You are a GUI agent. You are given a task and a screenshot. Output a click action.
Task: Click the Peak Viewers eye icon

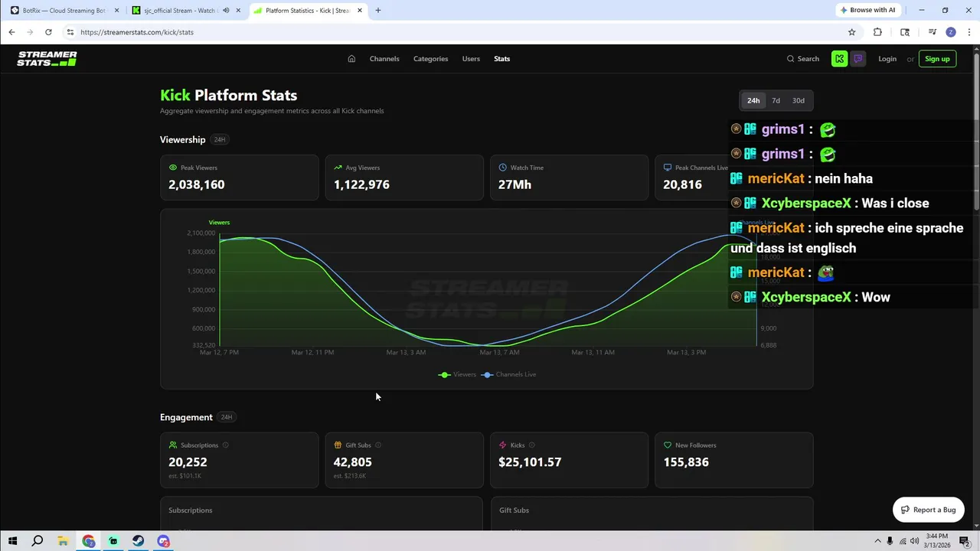(x=173, y=168)
